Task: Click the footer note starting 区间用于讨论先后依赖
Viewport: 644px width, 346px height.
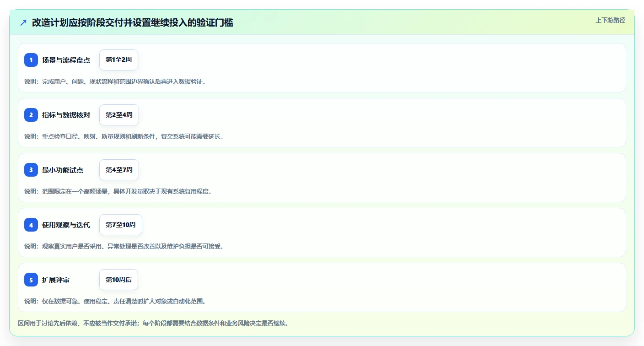Action: [x=153, y=323]
